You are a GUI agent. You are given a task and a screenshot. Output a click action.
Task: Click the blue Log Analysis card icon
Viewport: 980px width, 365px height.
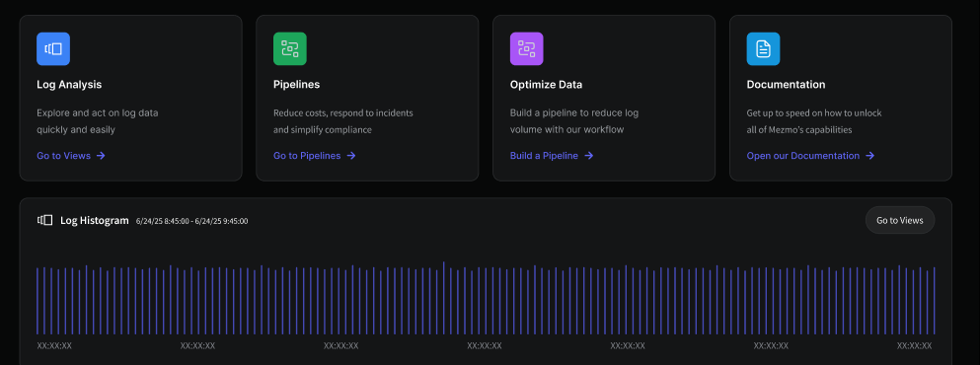[x=53, y=48]
